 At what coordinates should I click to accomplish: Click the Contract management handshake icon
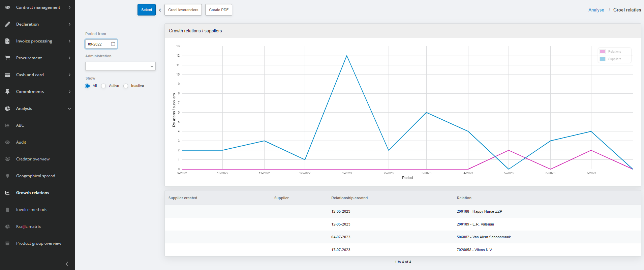pos(7,7)
